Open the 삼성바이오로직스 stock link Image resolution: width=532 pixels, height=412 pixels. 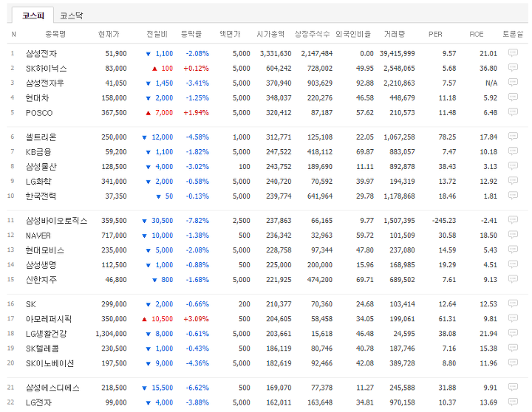pos(57,221)
